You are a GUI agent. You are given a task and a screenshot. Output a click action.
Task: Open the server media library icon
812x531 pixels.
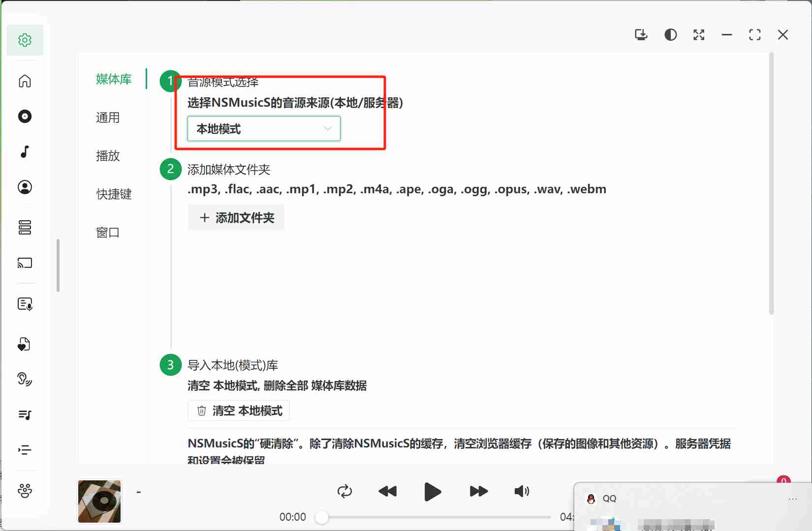tap(25, 227)
